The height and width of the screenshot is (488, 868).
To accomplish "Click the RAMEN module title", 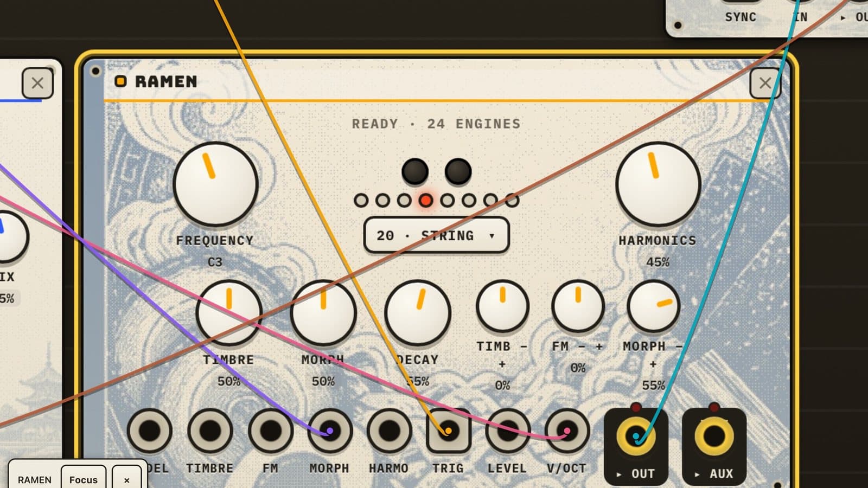I will pyautogui.click(x=166, y=81).
